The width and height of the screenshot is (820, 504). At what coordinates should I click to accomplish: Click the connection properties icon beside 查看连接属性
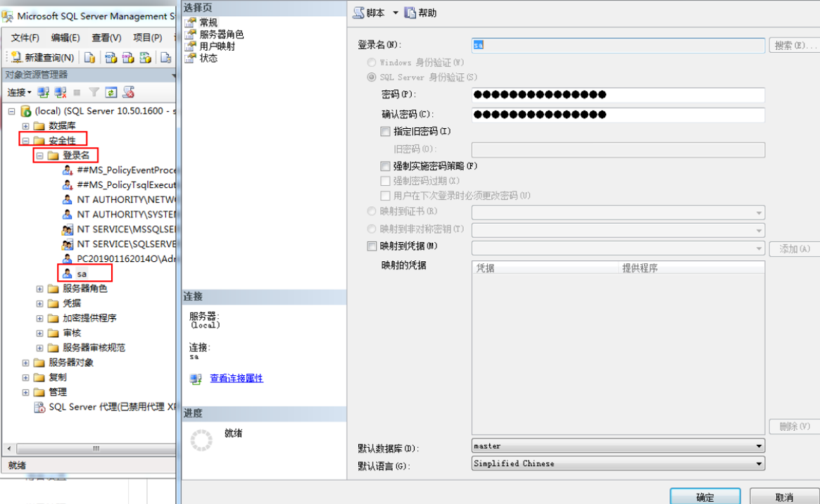(196, 379)
